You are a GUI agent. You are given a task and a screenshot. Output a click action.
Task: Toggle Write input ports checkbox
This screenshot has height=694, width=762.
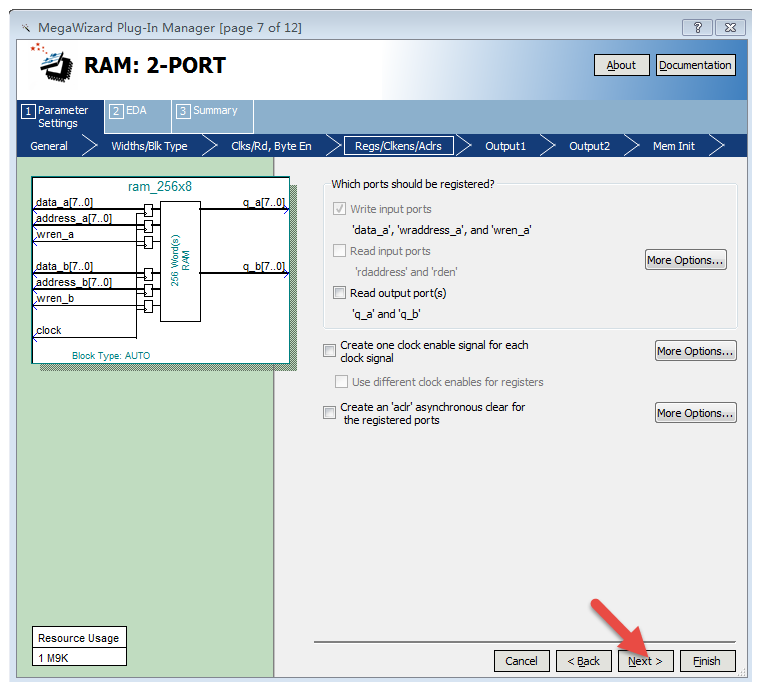tap(339, 209)
